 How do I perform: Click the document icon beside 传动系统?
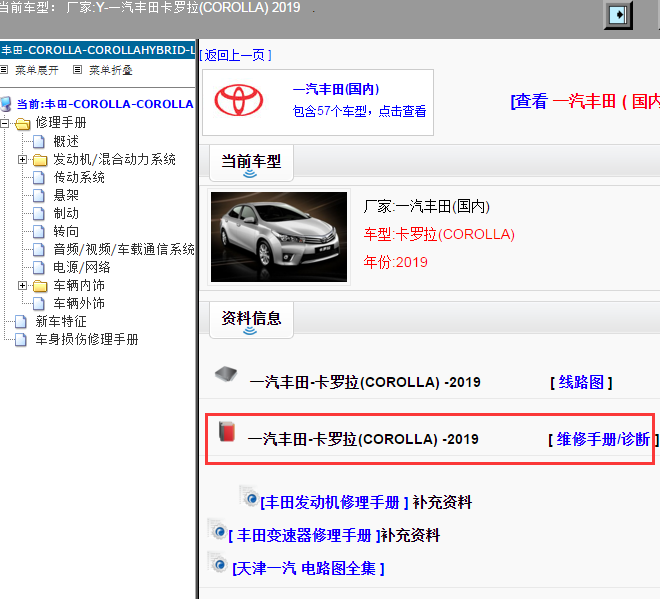[39, 178]
